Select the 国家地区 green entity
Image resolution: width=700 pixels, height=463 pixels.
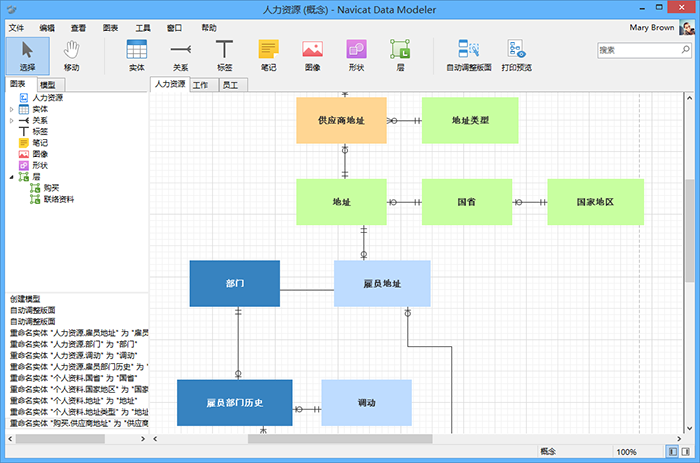pyautogui.click(x=596, y=202)
